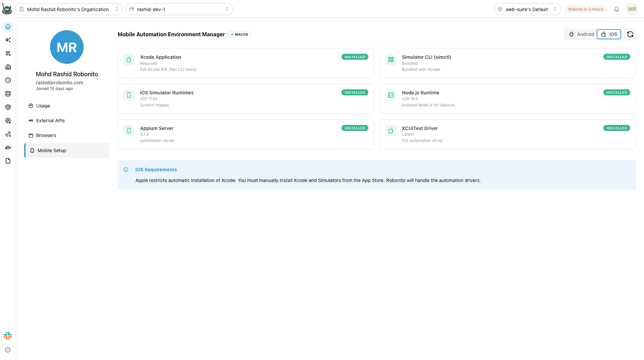Click 'Mobile Automation Environment Manager' title
This screenshot has width=644, height=360.
tap(171, 34)
